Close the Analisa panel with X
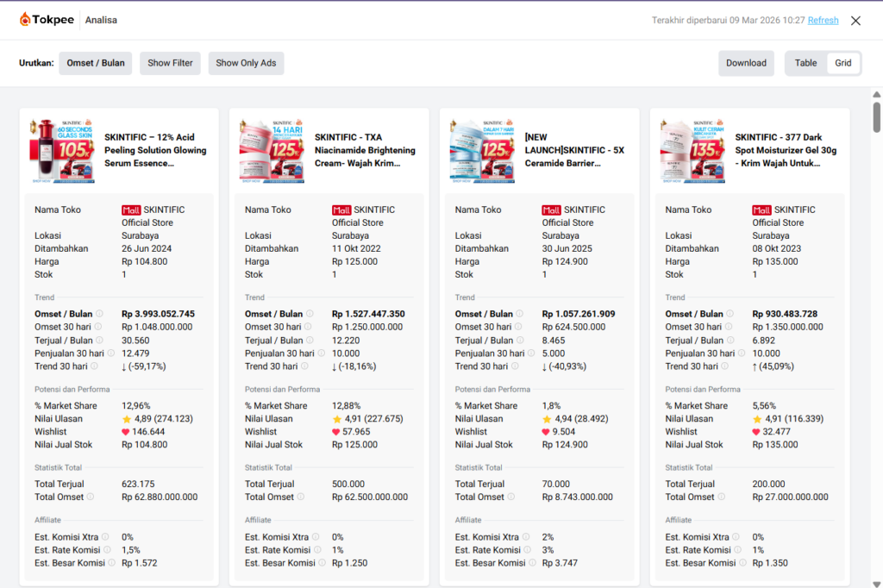This screenshot has height=588, width=883. [855, 21]
